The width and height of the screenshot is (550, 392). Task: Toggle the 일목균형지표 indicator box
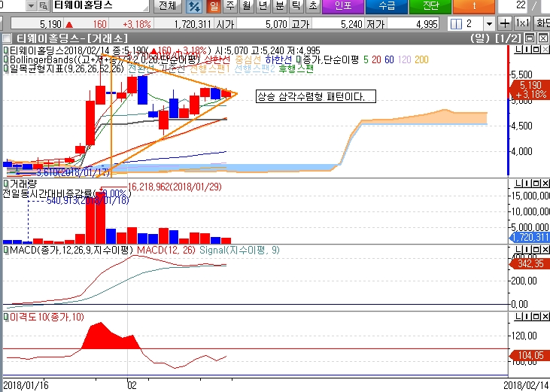[x=5, y=68]
